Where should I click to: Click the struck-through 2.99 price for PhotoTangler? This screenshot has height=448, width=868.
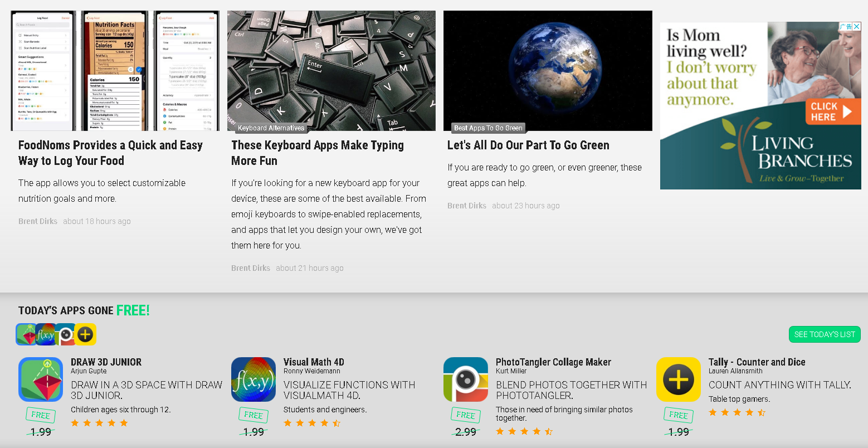coord(466,432)
